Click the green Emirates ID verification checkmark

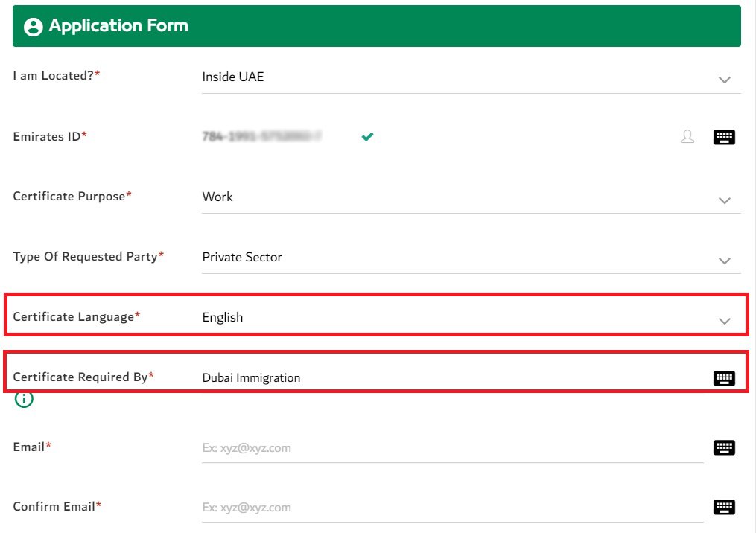(x=367, y=137)
